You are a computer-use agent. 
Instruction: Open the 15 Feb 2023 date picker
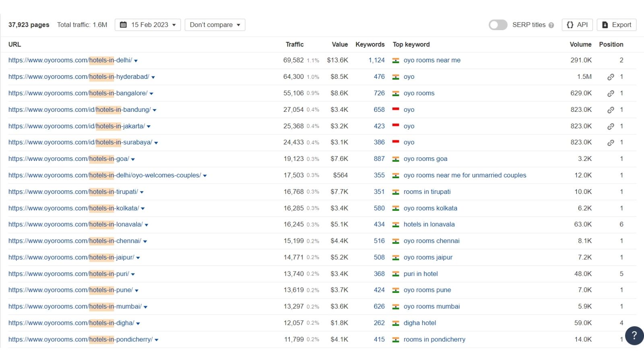(148, 25)
